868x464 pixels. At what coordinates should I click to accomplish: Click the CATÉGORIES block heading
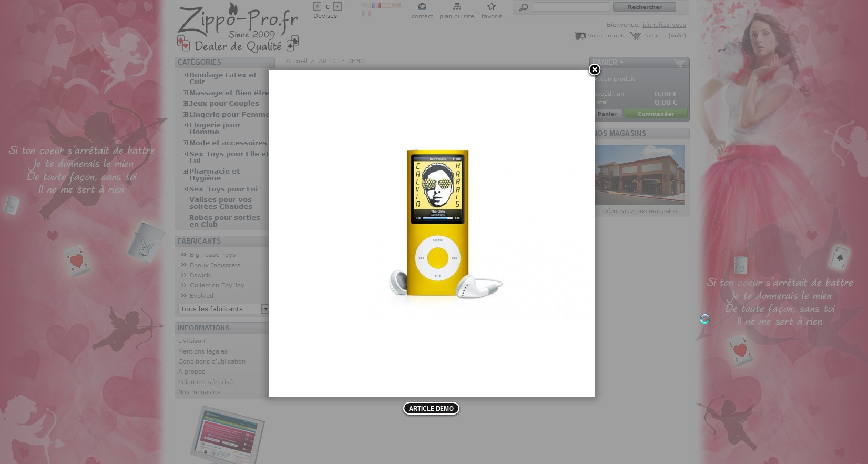(x=199, y=62)
